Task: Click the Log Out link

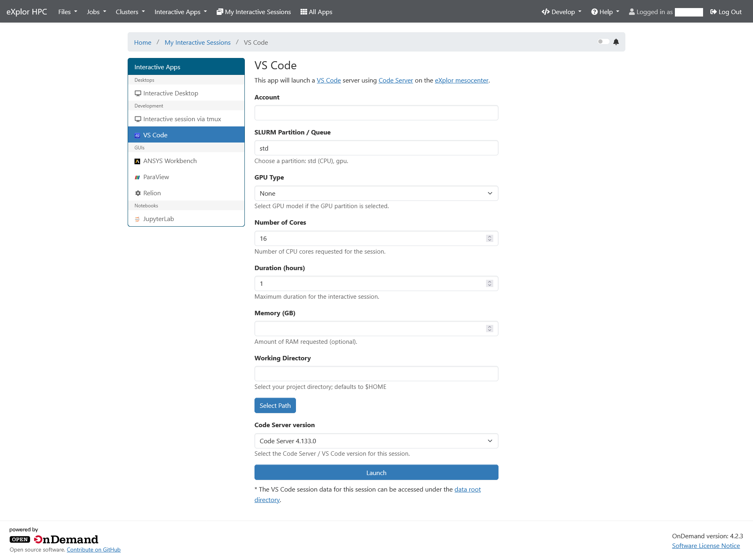Action: [726, 12]
